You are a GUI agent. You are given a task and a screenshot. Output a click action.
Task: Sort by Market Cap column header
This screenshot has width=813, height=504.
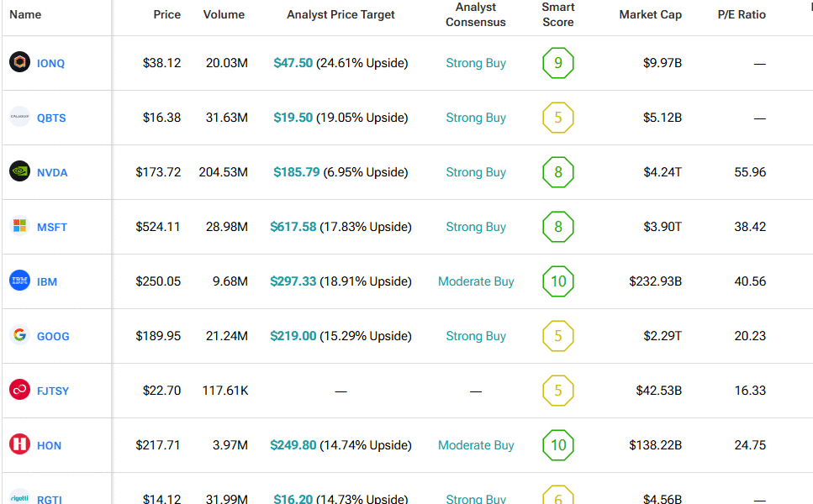(650, 14)
